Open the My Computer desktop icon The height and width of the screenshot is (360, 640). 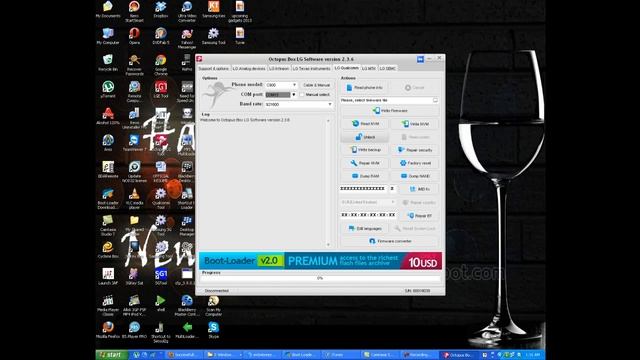(x=108, y=36)
